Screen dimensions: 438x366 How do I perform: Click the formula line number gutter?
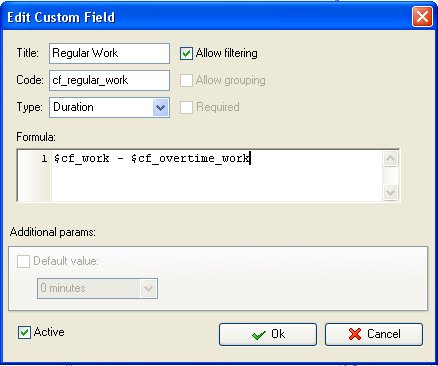(34, 176)
